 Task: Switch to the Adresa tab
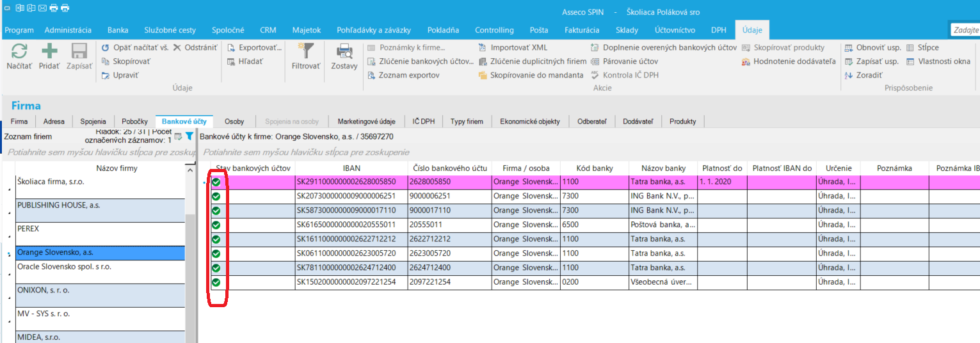pyautogui.click(x=54, y=122)
